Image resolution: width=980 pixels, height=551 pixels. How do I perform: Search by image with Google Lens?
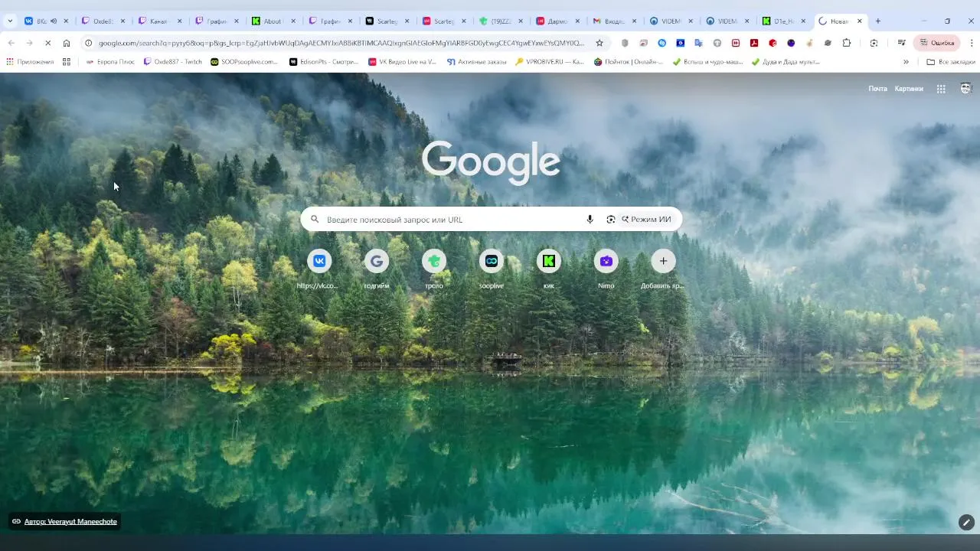point(610,220)
